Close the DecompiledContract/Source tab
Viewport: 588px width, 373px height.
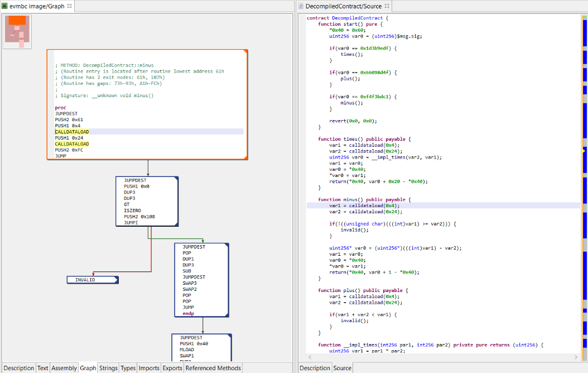point(387,6)
